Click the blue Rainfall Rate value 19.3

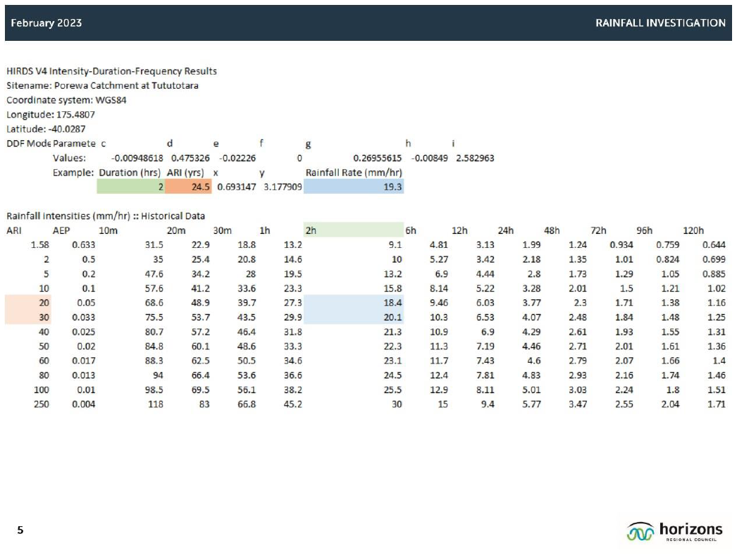click(x=353, y=187)
